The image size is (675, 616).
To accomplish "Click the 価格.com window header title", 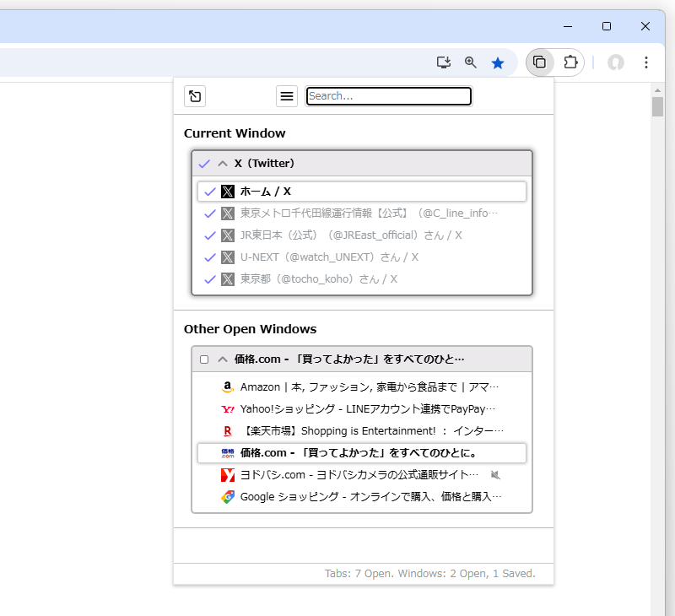I will (349, 359).
